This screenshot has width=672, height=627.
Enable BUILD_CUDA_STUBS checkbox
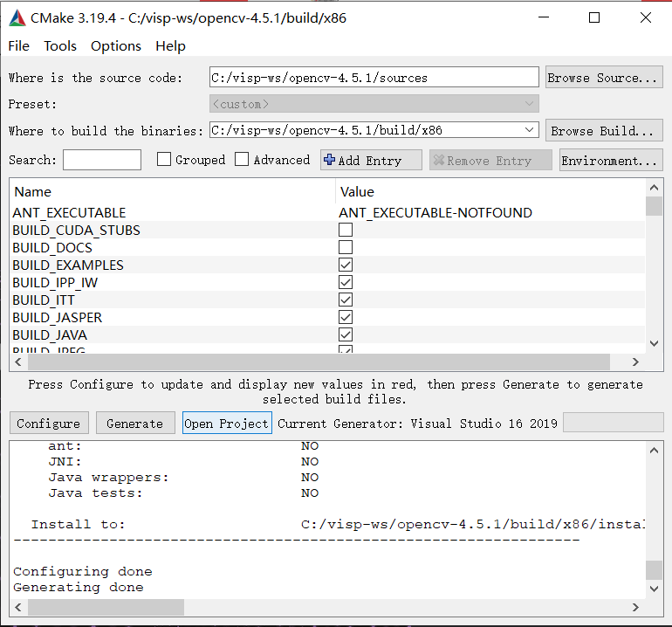[x=346, y=230]
